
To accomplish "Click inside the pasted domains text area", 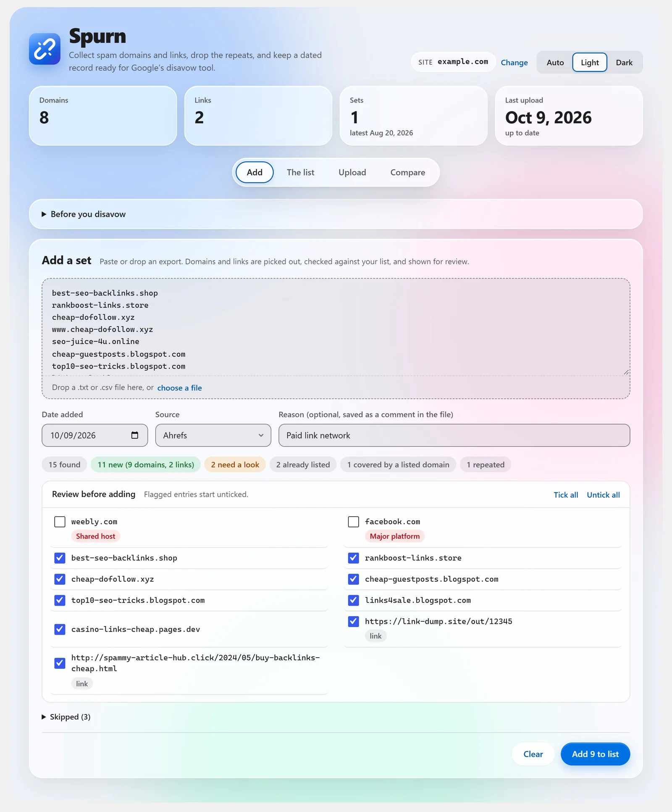I will 336,327.
